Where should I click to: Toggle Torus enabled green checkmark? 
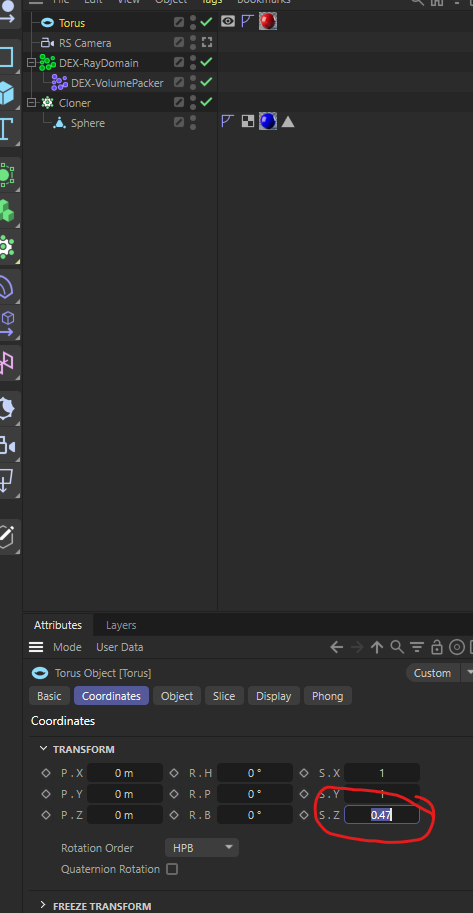[206, 22]
